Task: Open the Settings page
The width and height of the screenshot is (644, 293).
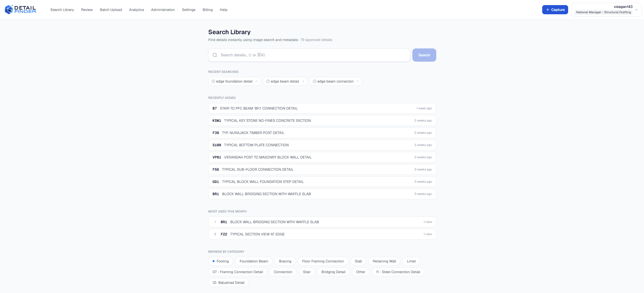Action: (189, 10)
